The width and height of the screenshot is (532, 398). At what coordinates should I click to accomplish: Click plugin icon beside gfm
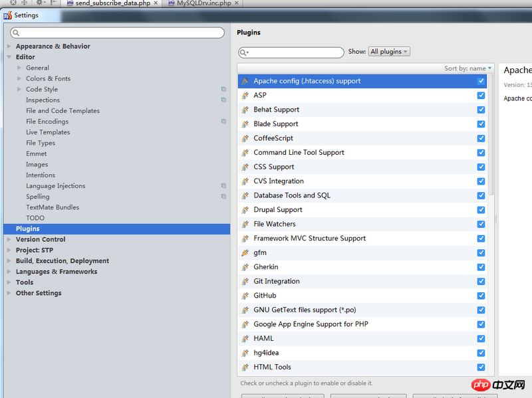coord(245,253)
